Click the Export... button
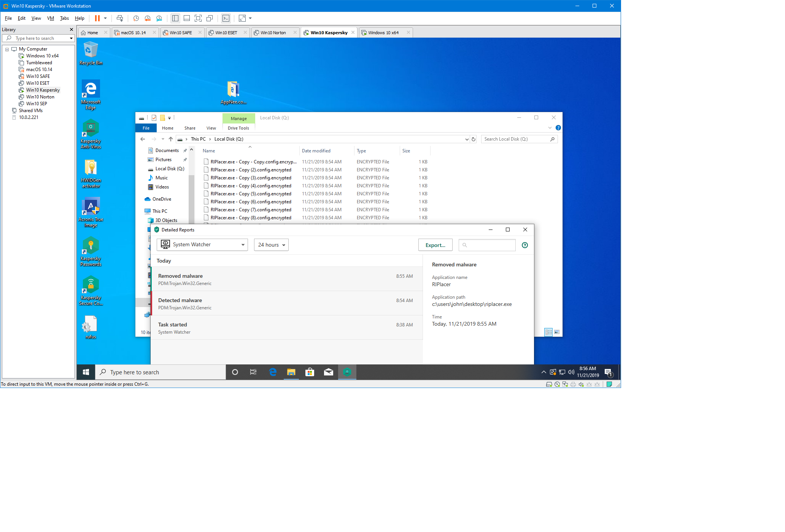Image resolution: width=785 pixels, height=532 pixels. [435, 245]
